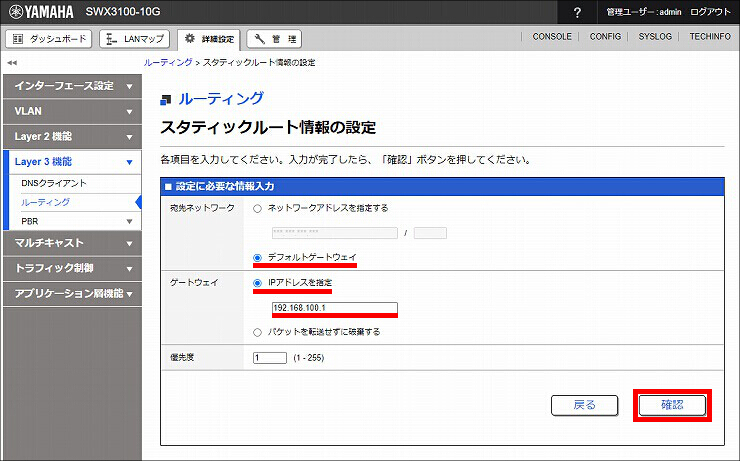Click the routing section heading icon
The width and height of the screenshot is (740, 461).
coord(165,100)
